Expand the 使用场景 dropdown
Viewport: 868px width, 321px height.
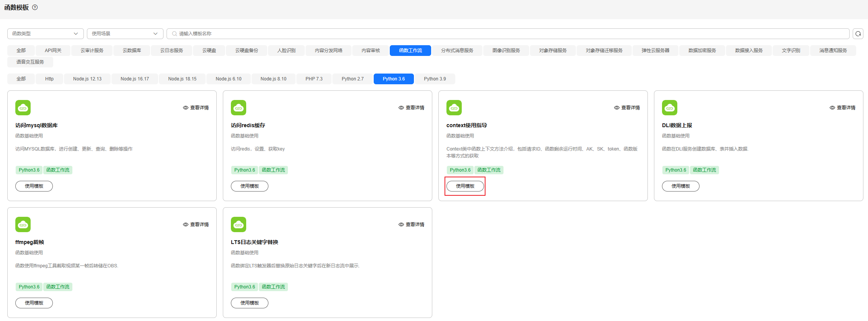[x=125, y=34]
